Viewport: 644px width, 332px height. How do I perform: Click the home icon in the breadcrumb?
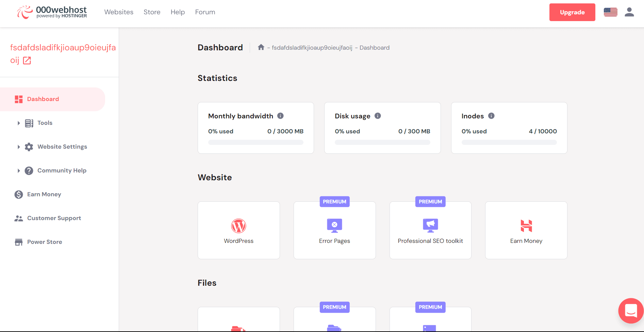[261, 47]
